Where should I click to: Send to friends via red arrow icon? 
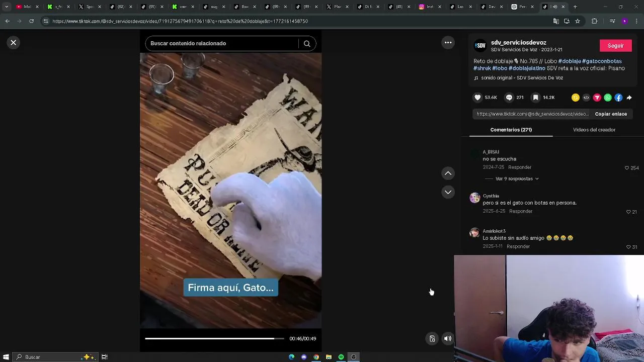point(597,98)
